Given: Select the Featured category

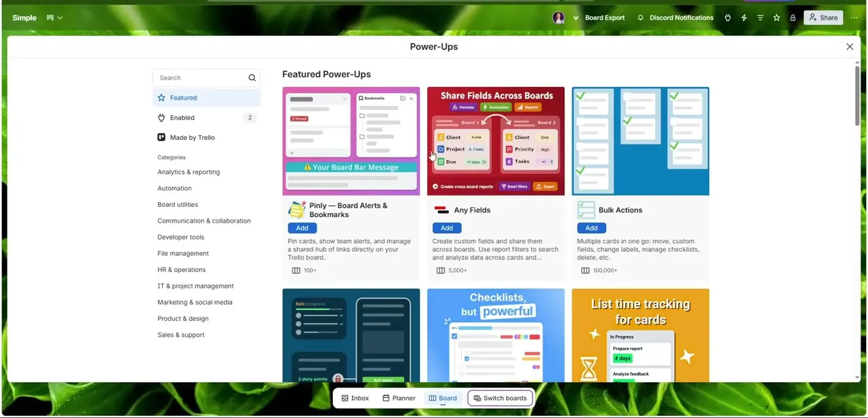Looking at the screenshot, I should (207, 98).
